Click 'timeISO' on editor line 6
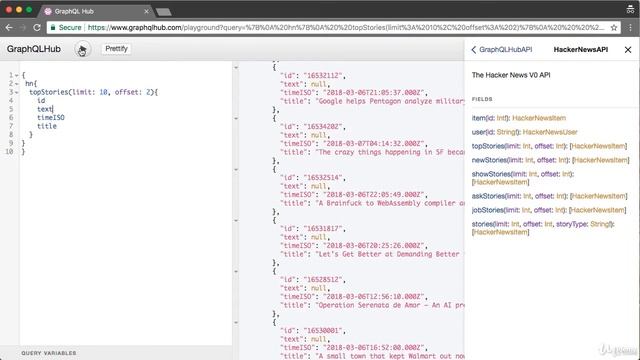 [x=51, y=118]
